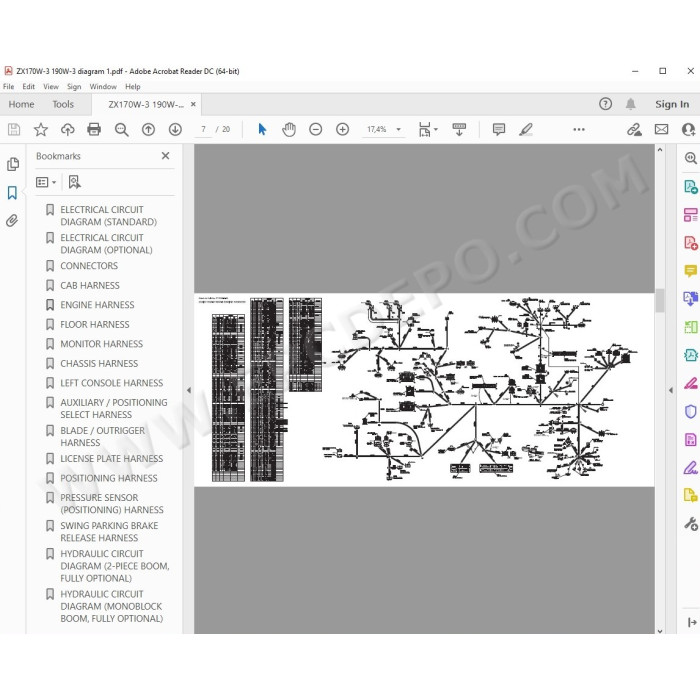Open BLADE / OUTRIGGER HARNESS bookmark
The width and height of the screenshot is (700, 700).
click(x=102, y=437)
